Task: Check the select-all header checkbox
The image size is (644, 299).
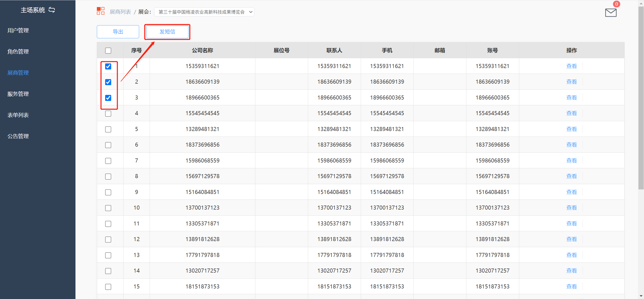Action: pos(108,51)
